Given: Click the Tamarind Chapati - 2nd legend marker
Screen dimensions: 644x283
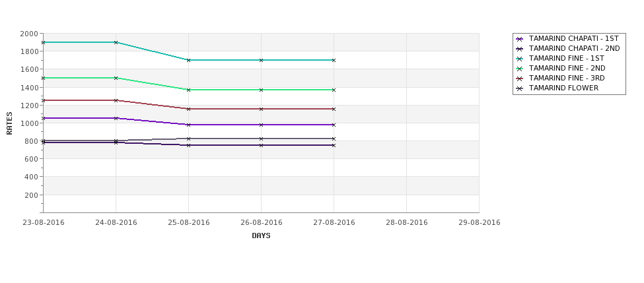Looking at the screenshot, I should [x=520, y=49].
